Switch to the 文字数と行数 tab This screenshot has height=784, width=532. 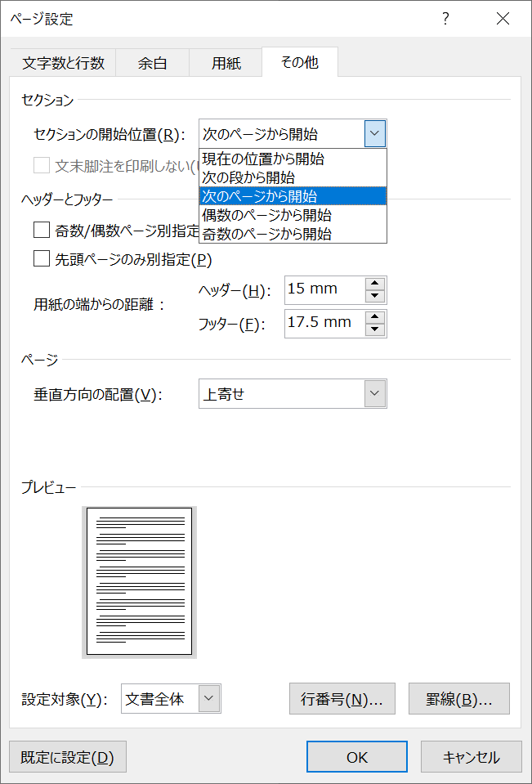tap(63, 63)
